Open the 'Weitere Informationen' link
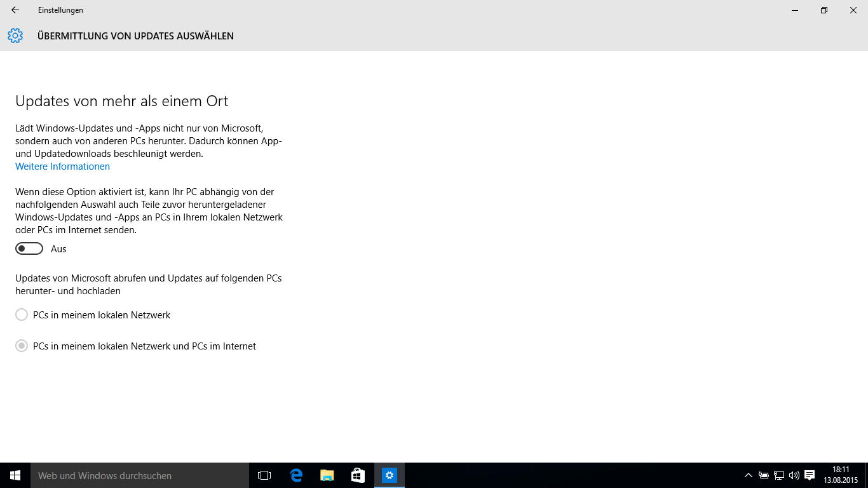 tap(62, 166)
